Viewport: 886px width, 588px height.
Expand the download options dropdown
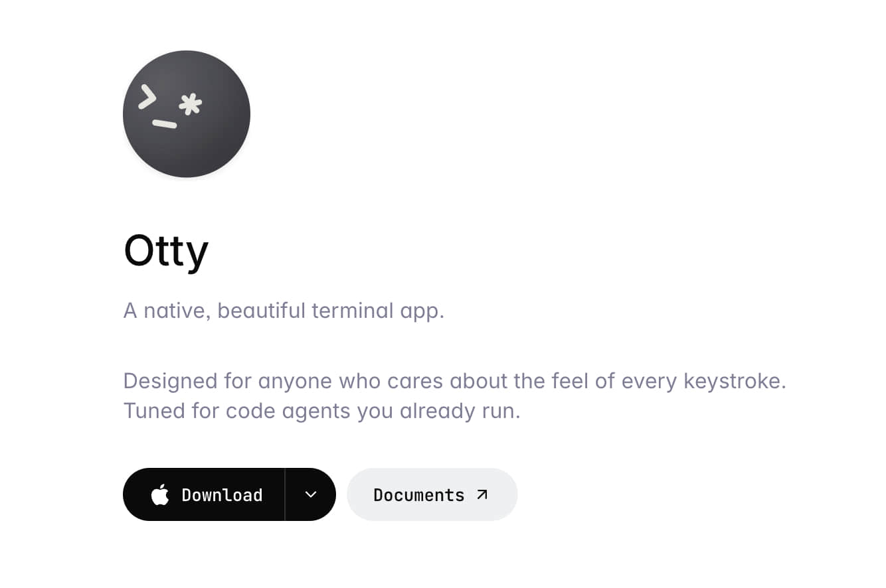311,494
